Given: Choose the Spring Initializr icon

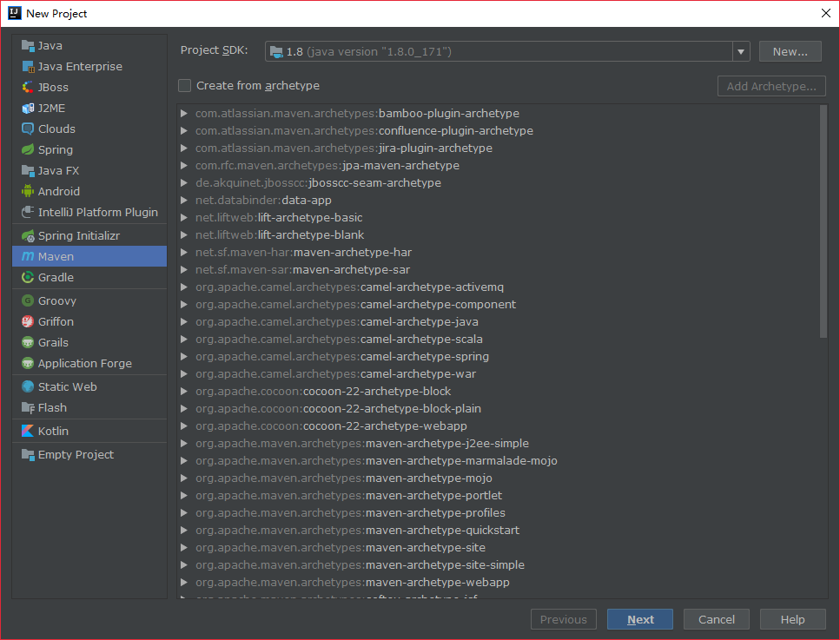Looking at the screenshot, I should [28, 235].
